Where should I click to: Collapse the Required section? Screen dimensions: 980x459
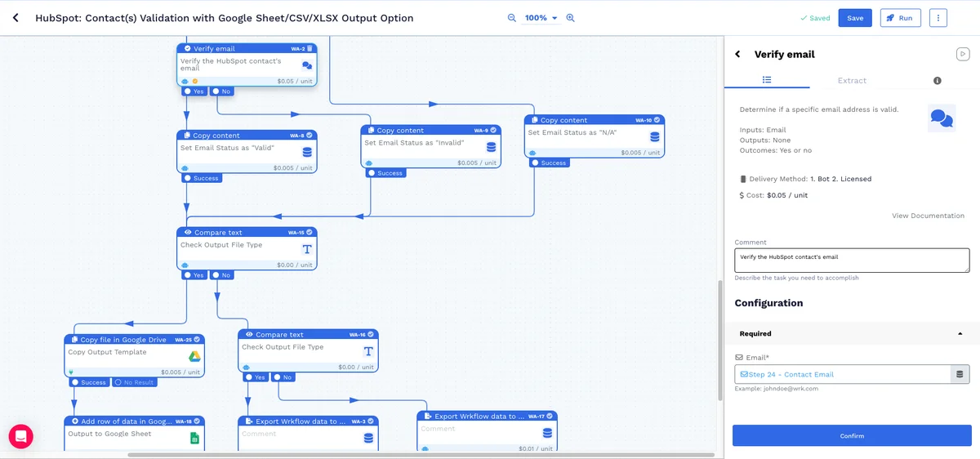tap(852, 333)
